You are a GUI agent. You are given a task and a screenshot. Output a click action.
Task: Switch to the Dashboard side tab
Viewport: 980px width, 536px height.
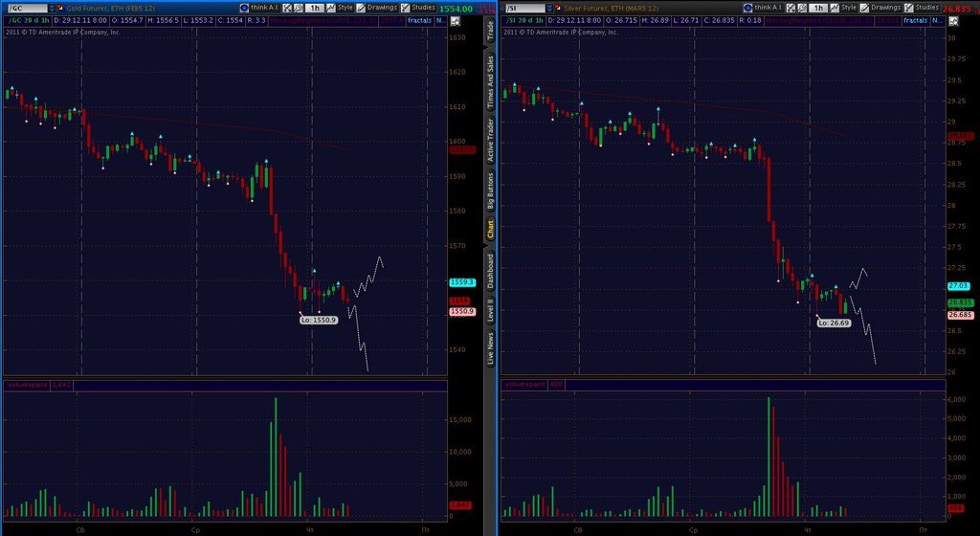click(491, 270)
